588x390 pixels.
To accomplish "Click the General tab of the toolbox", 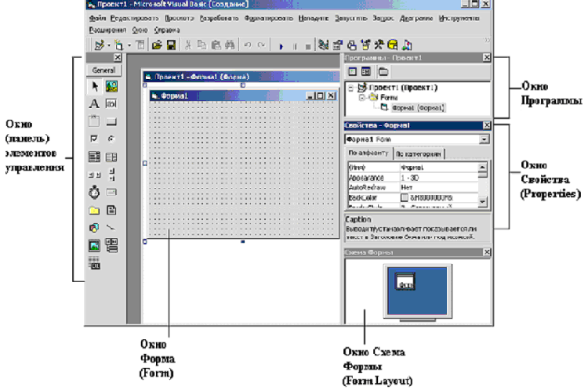I will 103,70.
